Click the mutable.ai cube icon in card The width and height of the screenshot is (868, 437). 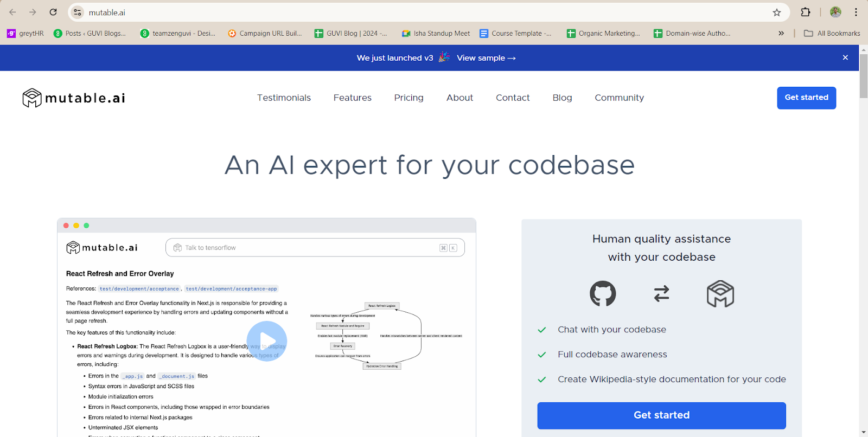[720, 294]
